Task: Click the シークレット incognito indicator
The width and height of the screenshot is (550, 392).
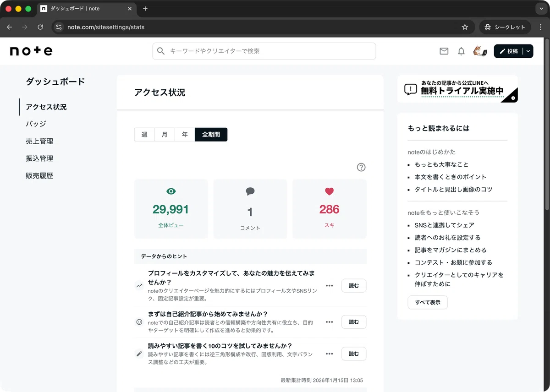Action: (505, 27)
